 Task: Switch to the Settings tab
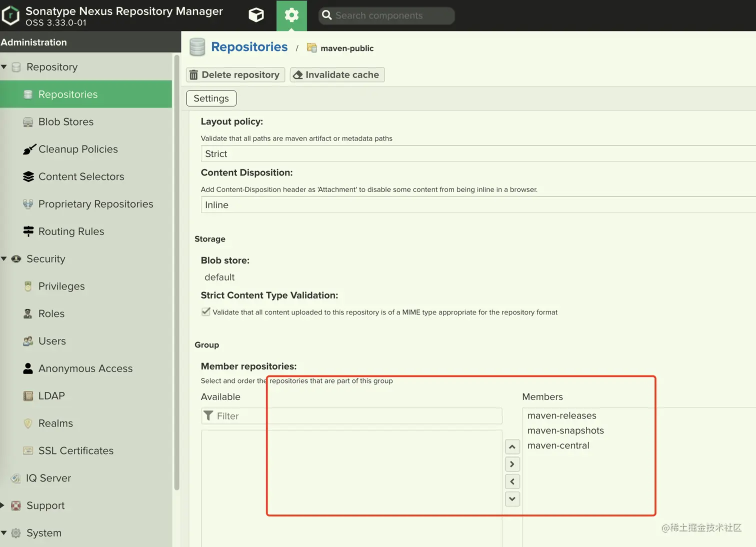coord(211,98)
